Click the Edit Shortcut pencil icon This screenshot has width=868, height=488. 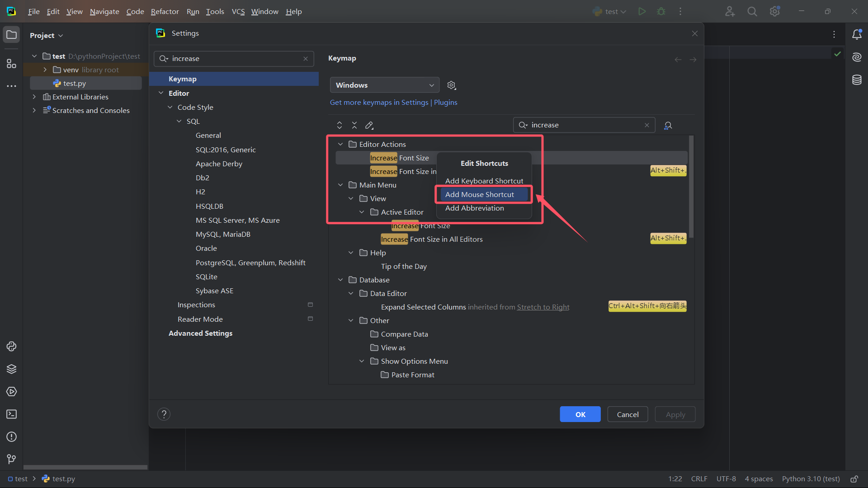[x=369, y=125]
